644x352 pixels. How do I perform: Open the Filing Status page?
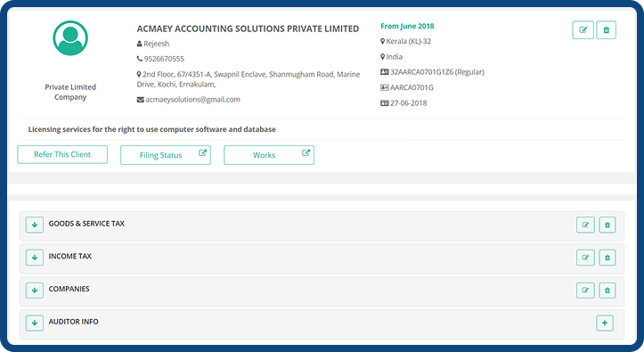(166, 155)
